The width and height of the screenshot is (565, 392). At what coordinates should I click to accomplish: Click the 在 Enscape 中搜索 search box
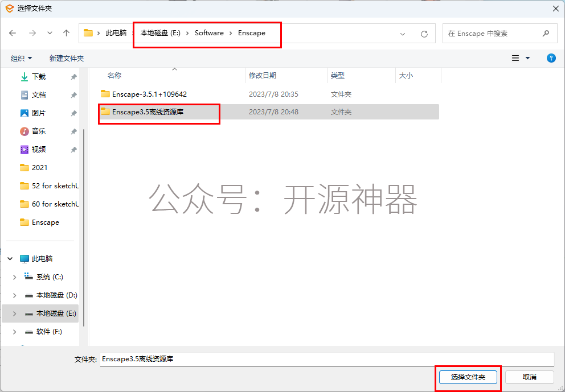coord(500,34)
